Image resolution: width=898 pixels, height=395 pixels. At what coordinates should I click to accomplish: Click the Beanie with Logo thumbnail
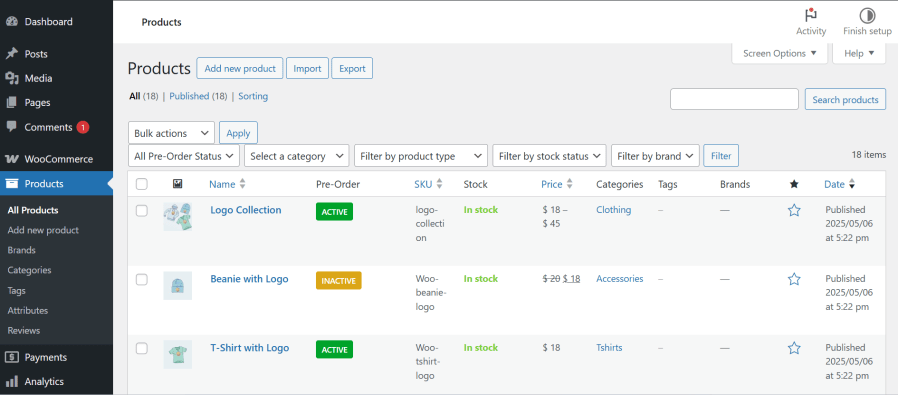point(178,286)
